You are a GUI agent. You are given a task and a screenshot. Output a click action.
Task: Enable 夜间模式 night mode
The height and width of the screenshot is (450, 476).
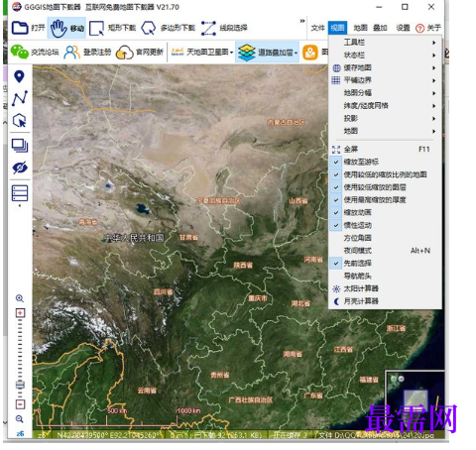point(386,251)
